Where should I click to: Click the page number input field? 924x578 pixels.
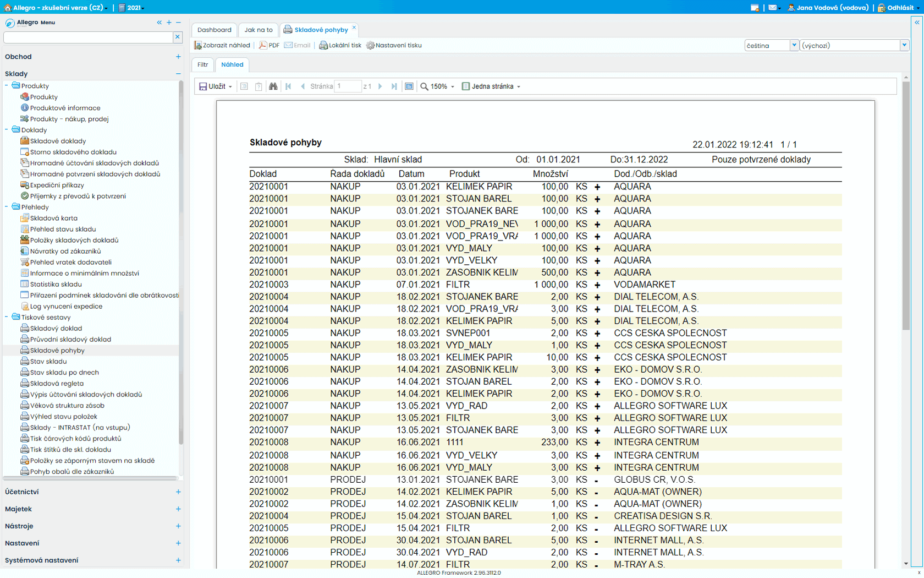tap(348, 86)
